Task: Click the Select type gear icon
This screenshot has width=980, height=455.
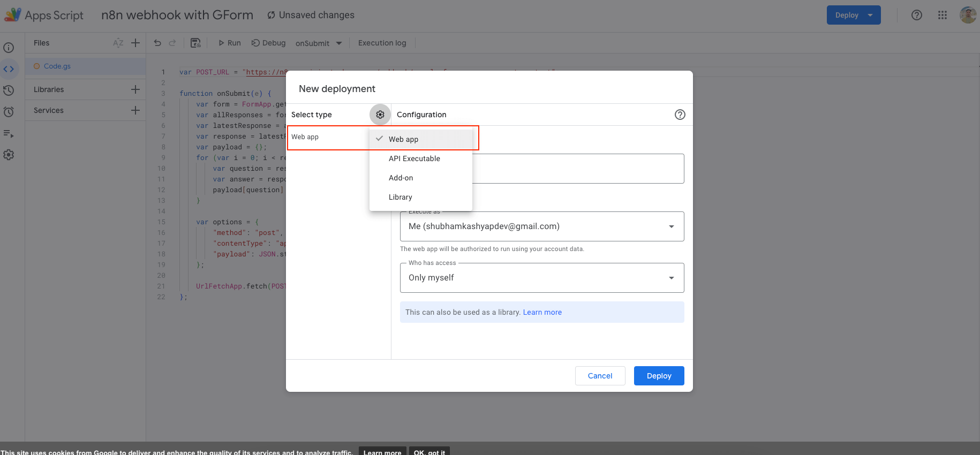Action: coord(380,115)
